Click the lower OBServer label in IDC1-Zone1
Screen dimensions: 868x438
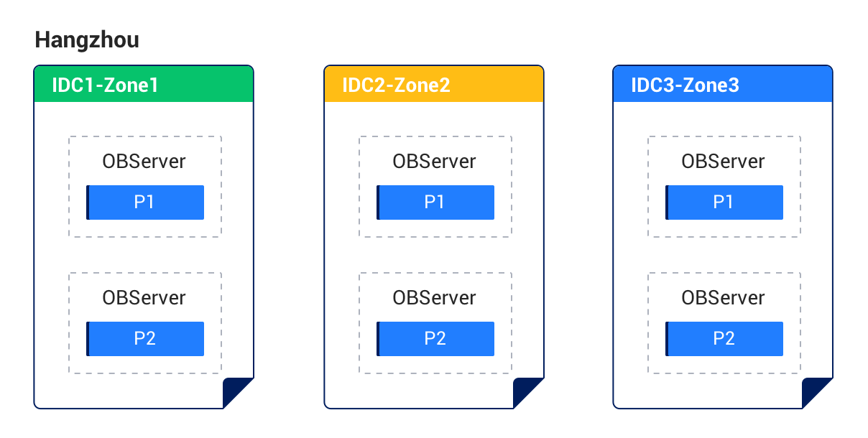point(144,298)
